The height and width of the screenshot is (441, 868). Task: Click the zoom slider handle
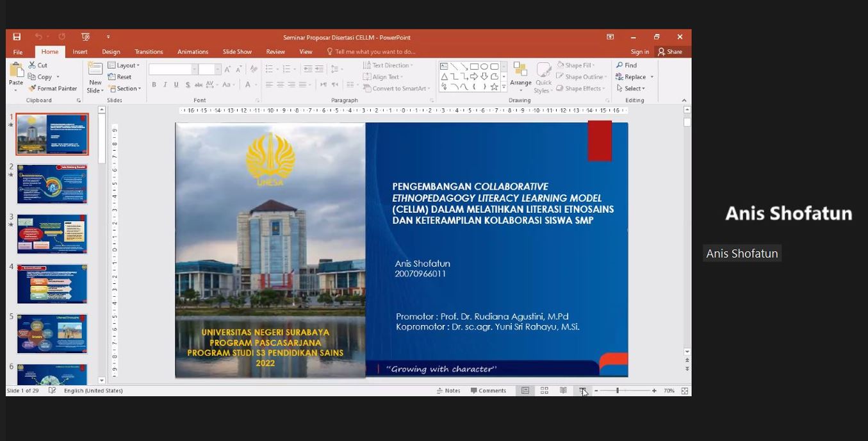click(618, 390)
